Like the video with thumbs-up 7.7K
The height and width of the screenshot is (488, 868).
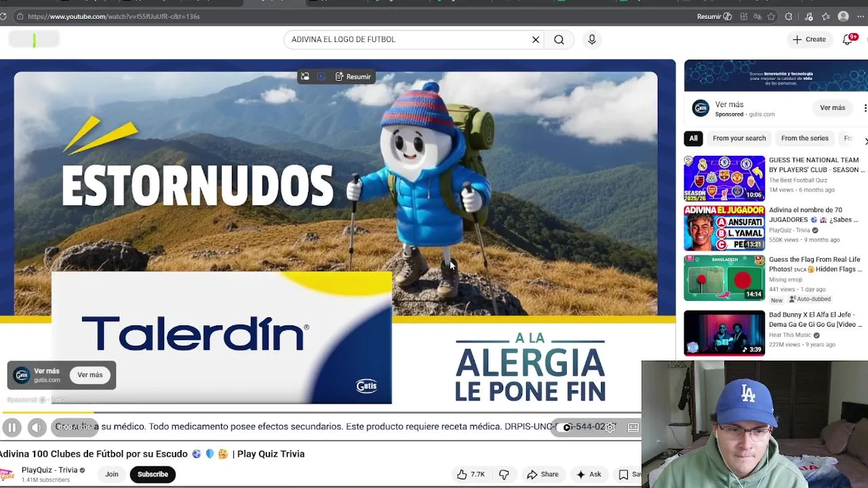pos(471,474)
